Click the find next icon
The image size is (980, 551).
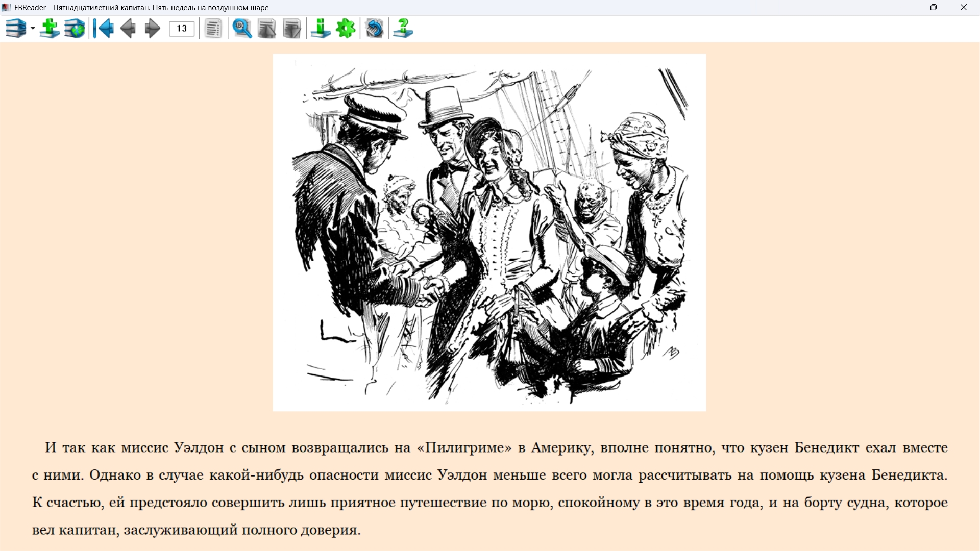pyautogui.click(x=292, y=29)
